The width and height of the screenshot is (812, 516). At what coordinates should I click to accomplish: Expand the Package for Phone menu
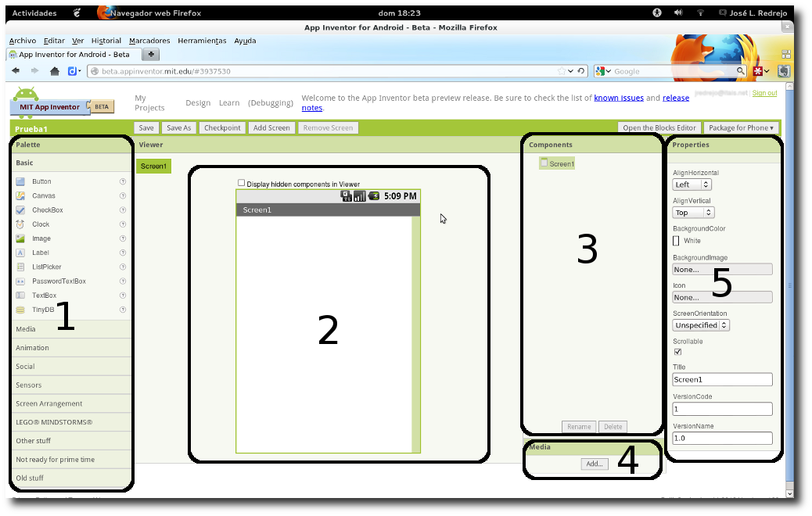[741, 127]
